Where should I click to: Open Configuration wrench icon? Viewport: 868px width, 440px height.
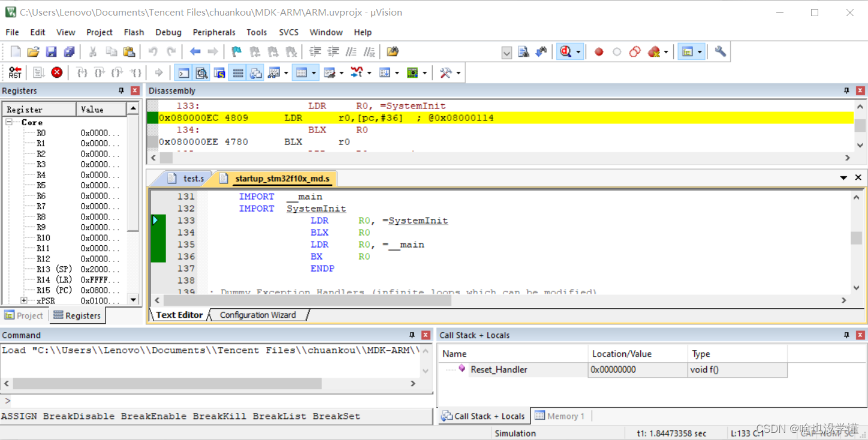pyautogui.click(x=721, y=52)
